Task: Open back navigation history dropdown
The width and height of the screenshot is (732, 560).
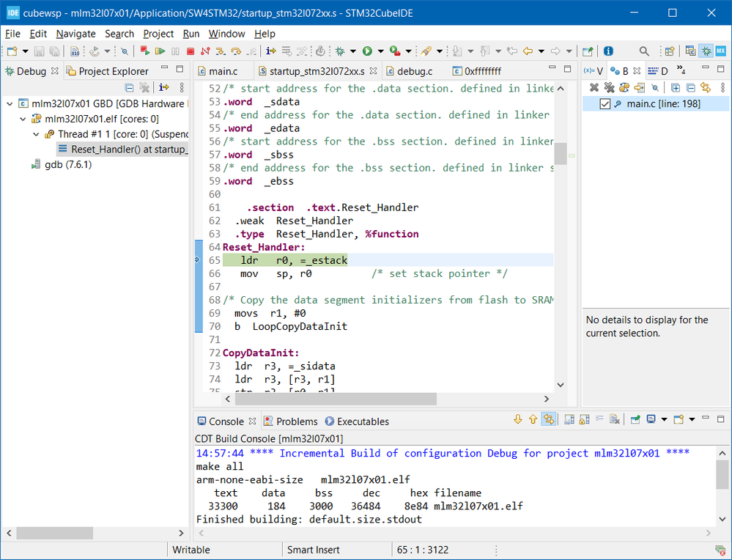Action: pyautogui.click(x=541, y=51)
